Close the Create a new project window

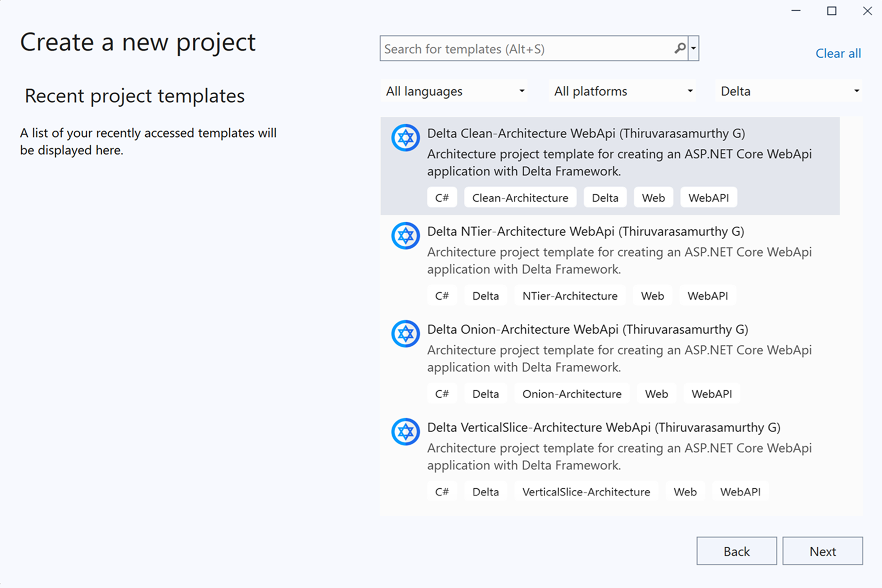[868, 11]
